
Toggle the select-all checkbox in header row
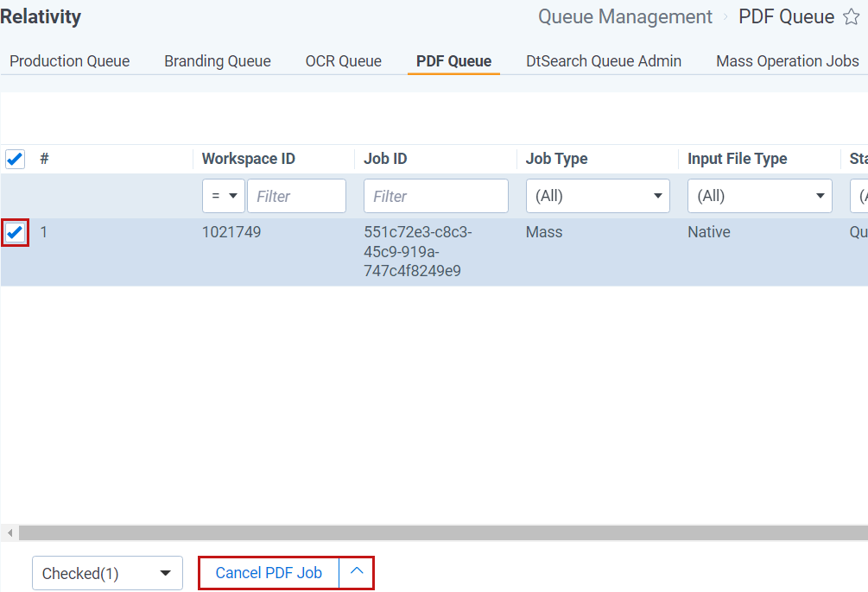(x=15, y=160)
